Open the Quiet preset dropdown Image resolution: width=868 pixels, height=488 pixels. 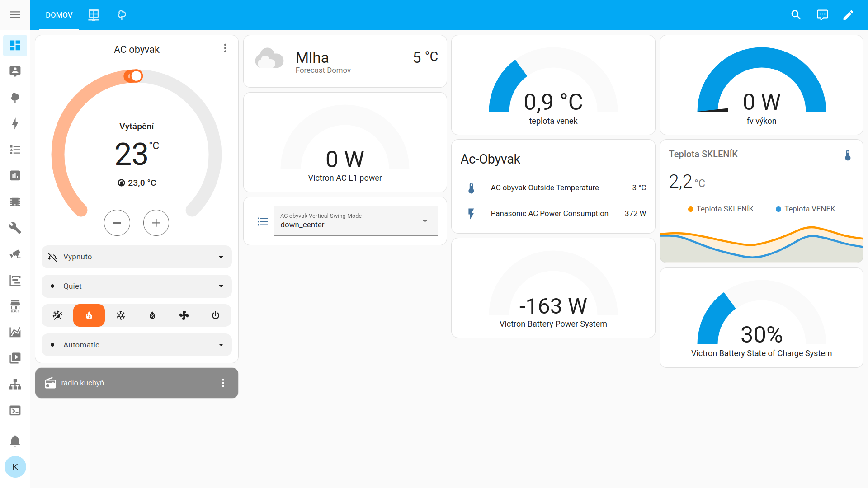(137, 286)
